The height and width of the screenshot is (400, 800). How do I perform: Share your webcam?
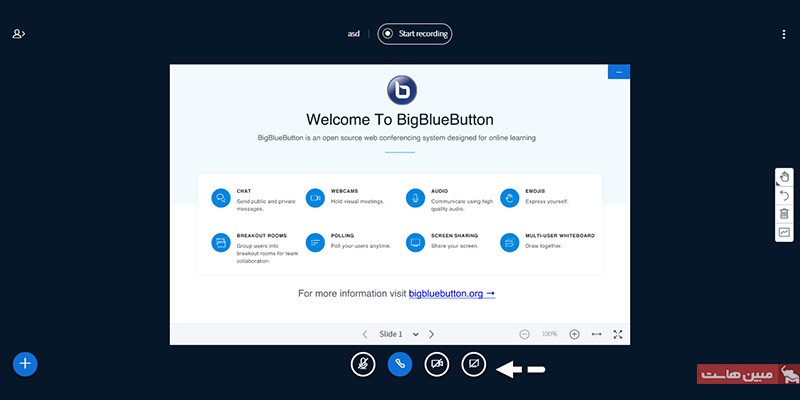[x=437, y=364]
